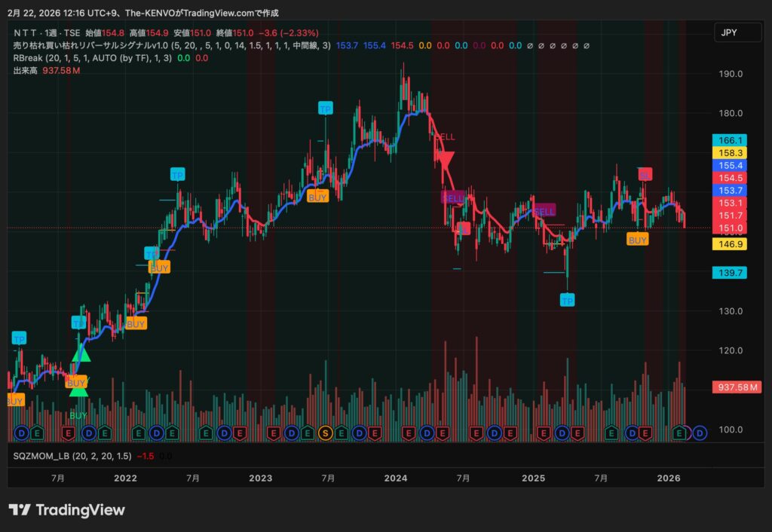Click the 166.1 cyan price label
Viewport: 772px width, 532px height.
[x=729, y=140]
